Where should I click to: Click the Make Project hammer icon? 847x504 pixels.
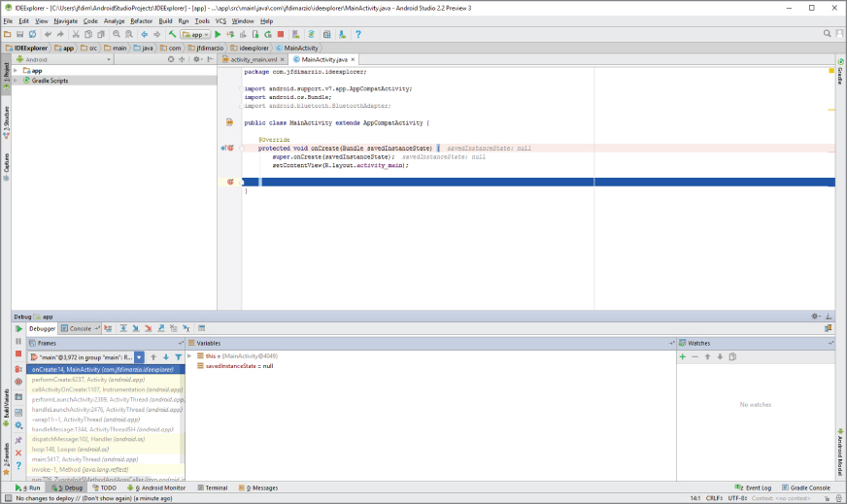(x=172, y=34)
